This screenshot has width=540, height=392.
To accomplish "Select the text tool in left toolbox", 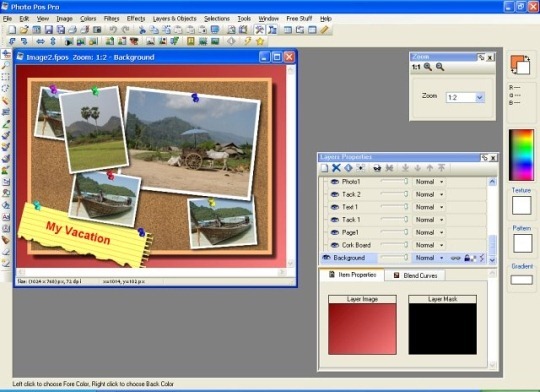I will 6,217.
